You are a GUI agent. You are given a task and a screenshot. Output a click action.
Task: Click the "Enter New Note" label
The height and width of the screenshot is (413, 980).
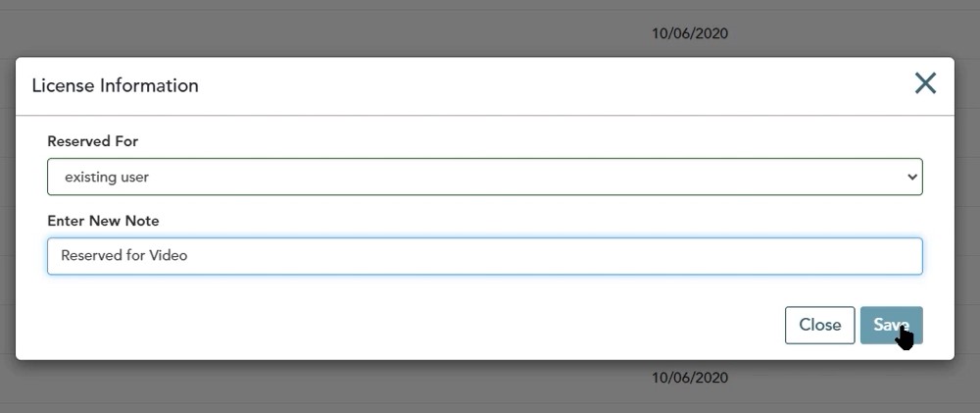pyautogui.click(x=103, y=221)
